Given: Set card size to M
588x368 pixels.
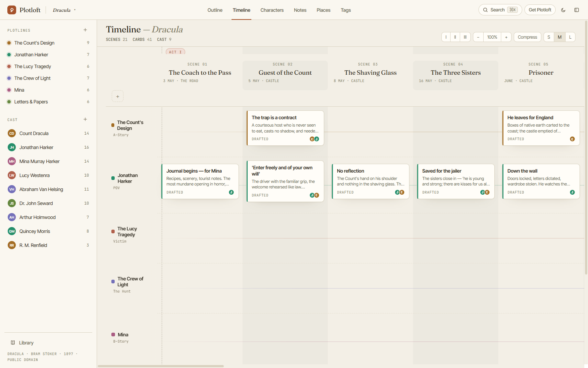Looking at the screenshot, I should point(560,37).
